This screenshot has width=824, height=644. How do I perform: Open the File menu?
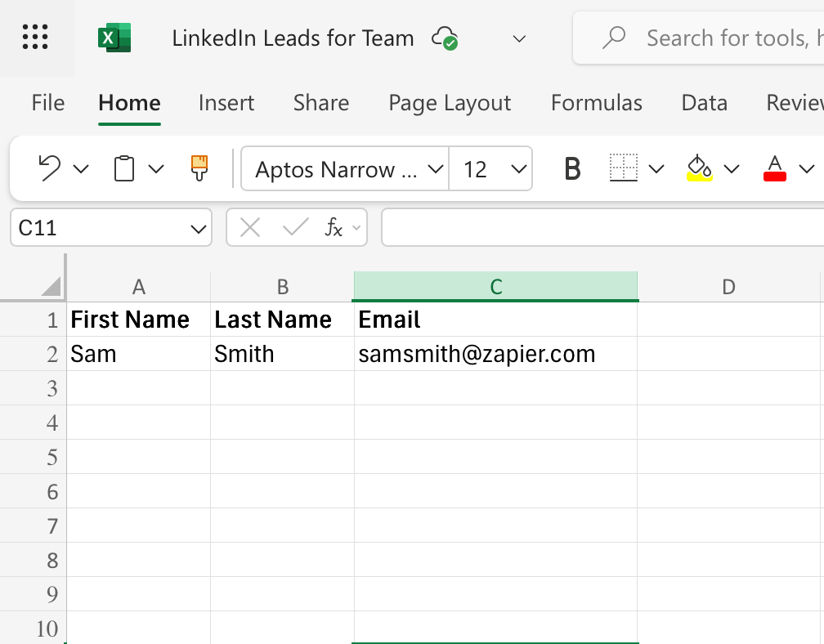click(47, 103)
